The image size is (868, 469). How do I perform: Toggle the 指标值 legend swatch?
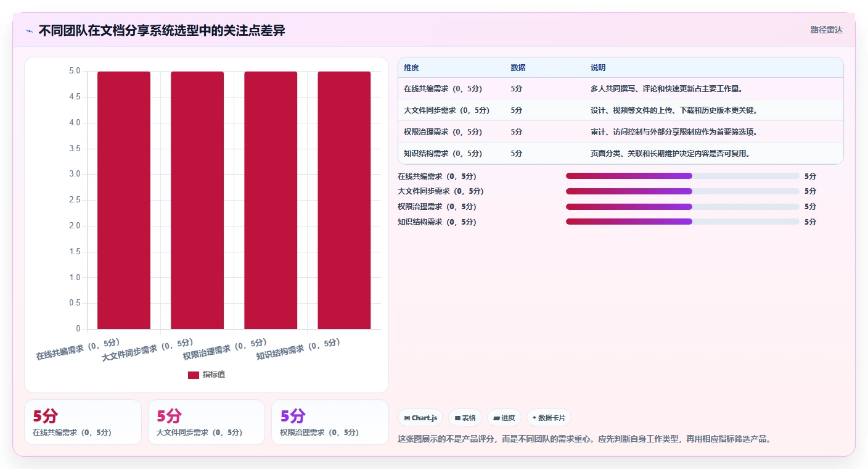194,375
